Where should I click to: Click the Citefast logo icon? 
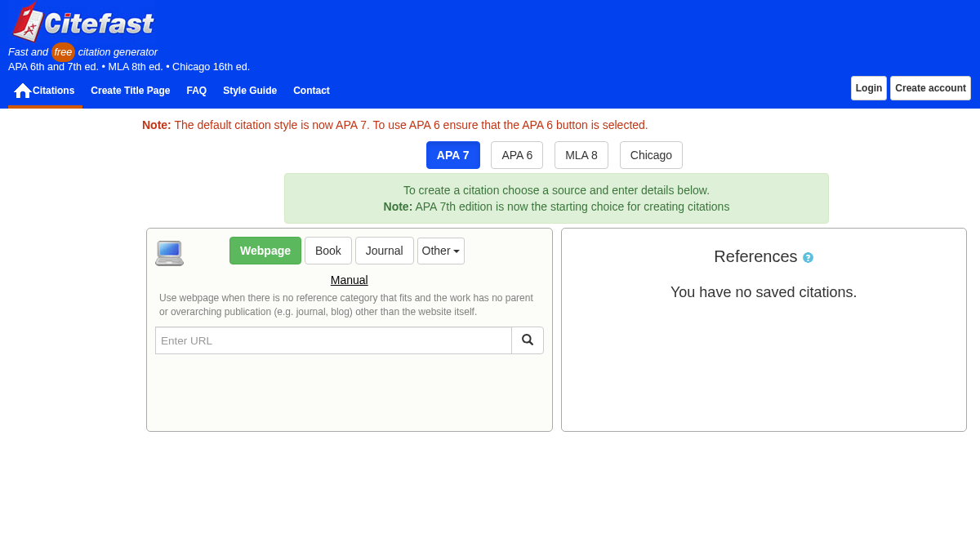coord(28,22)
